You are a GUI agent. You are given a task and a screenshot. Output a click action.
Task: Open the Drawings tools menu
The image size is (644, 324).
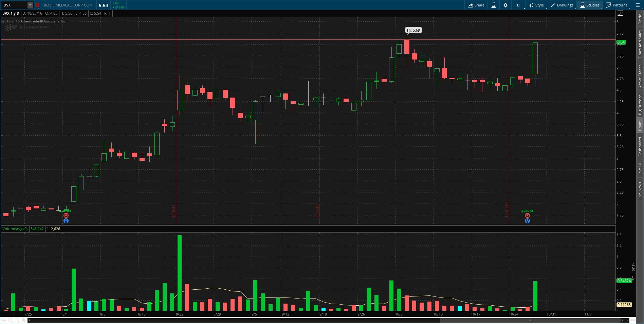[562, 5]
